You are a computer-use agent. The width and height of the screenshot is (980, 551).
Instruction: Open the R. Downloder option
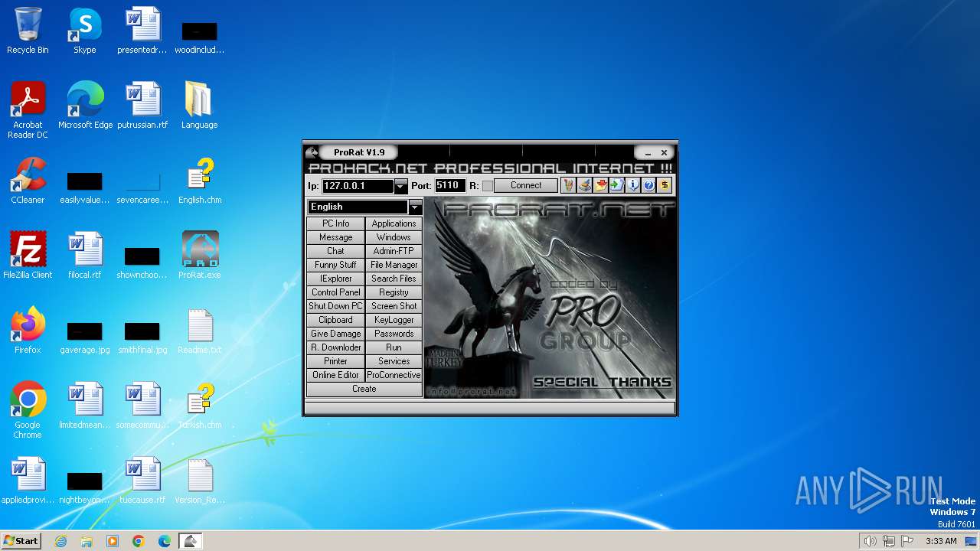tap(335, 347)
